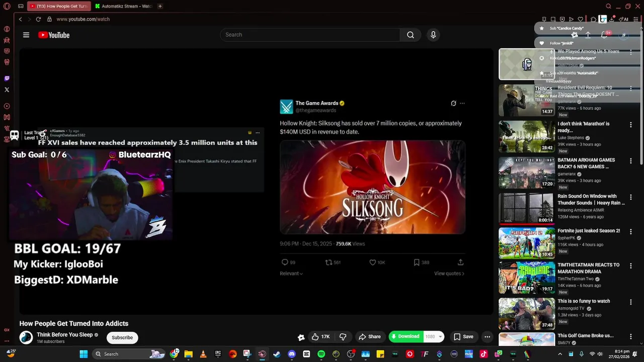The width and height of the screenshot is (644, 362).
Task: Bookmark the page with the heart icon
Action: pos(580,19)
